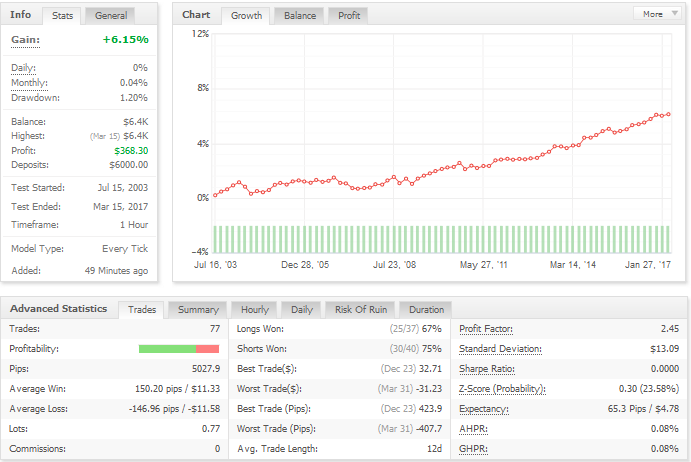This screenshot has width=691, height=462.
Task: Click the Jan 27, '17 axis label
Action: click(x=648, y=265)
